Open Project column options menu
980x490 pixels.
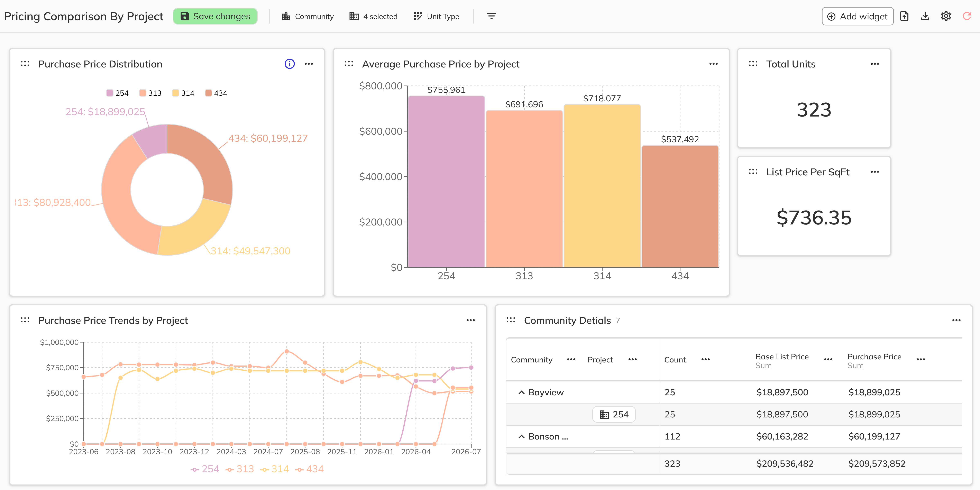tap(632, 360)
